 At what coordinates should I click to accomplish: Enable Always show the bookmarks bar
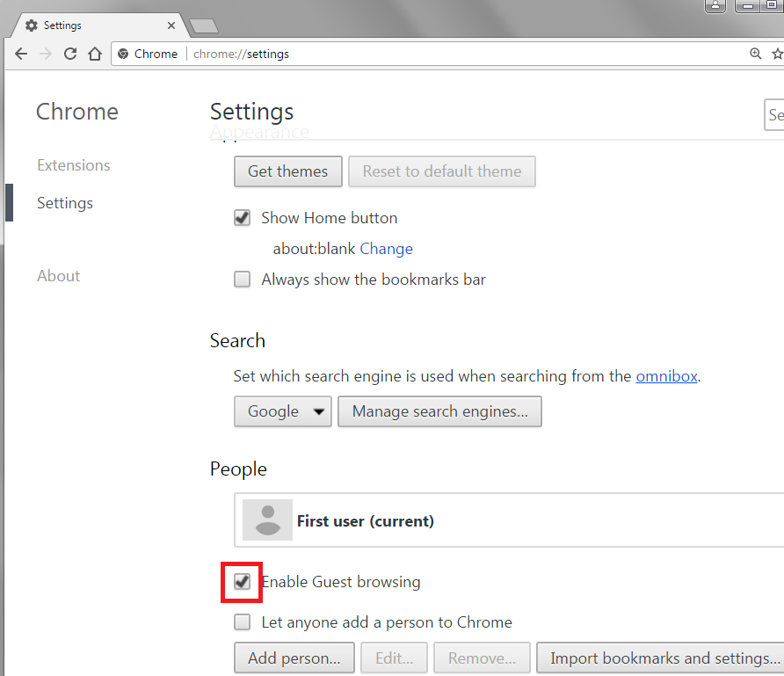[x=242, y=279]
